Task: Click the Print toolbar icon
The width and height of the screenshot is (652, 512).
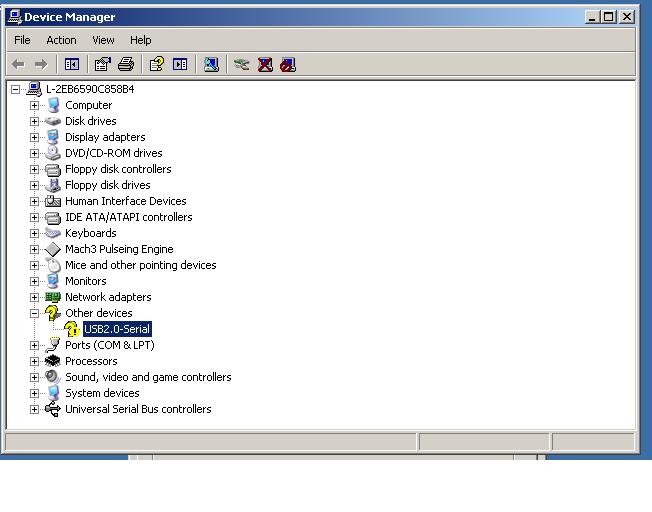Action: pyautogui.click(x=126, y=64)
